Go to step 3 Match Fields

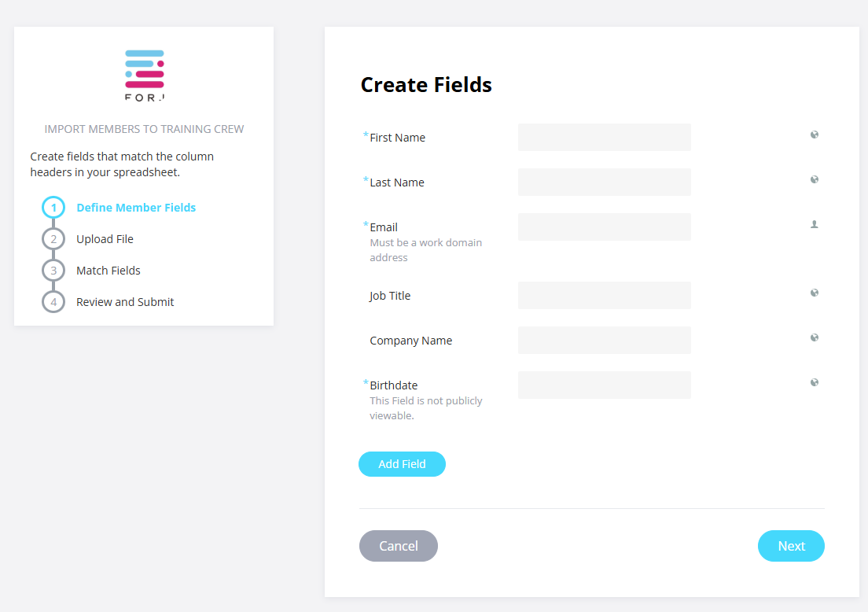tap(108, 271)
